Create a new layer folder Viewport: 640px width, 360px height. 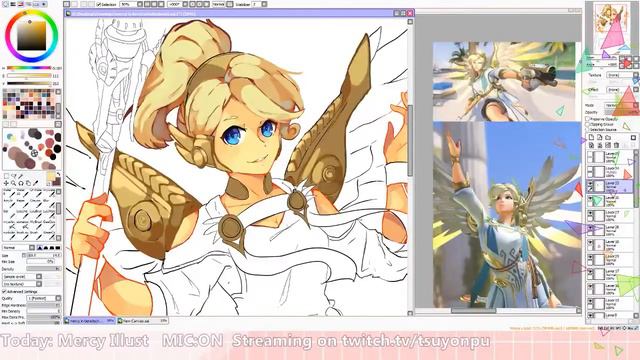click(x=608, y=138)
